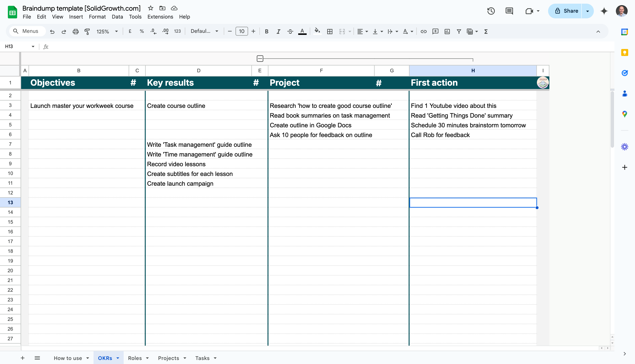The height and width of the screenshot is (364, 635).
Task: Open the fill colour picker
Action: click(x=317, y=32)
